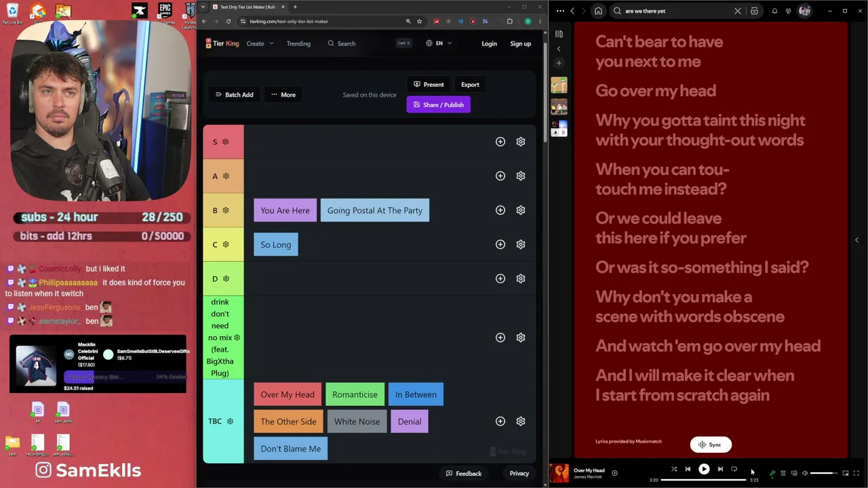The width and height of the screenshot is (868, 488).
Task: Enter Spotify full screen mode
Action: pos(856,473)
